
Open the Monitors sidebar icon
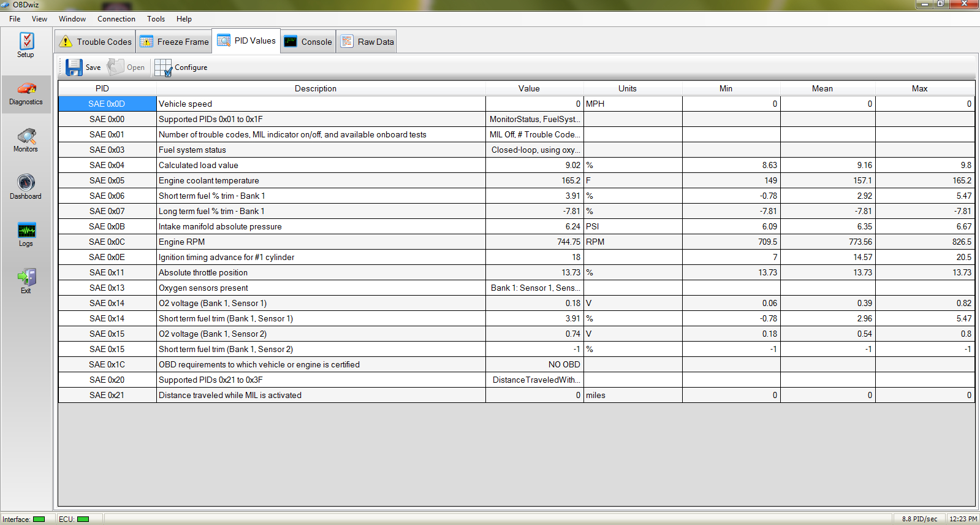click(x=26, y=136)
